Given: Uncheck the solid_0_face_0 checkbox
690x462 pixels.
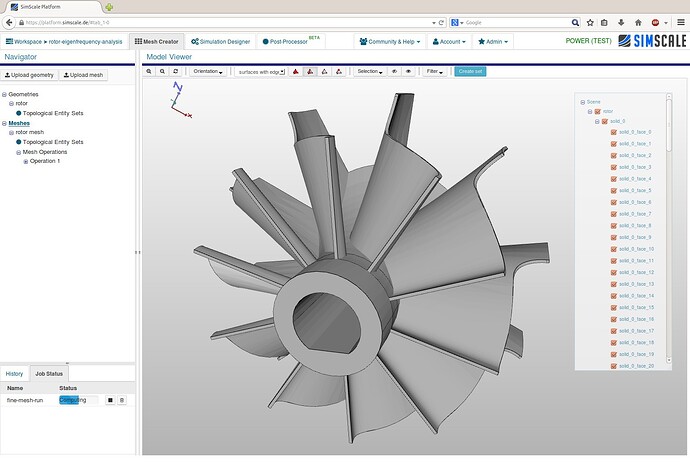Looking at the screenshot, I should [613, 132].
